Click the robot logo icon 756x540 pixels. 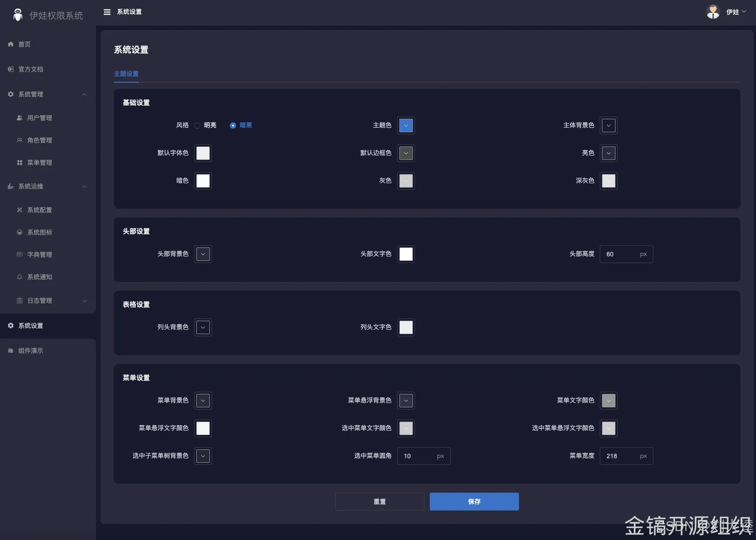point(18,15)
